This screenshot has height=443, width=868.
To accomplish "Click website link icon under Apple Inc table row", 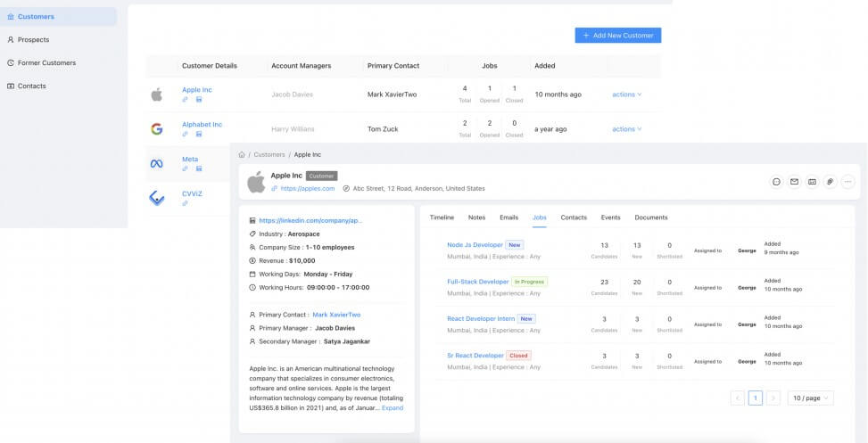I will pos(185,100).
